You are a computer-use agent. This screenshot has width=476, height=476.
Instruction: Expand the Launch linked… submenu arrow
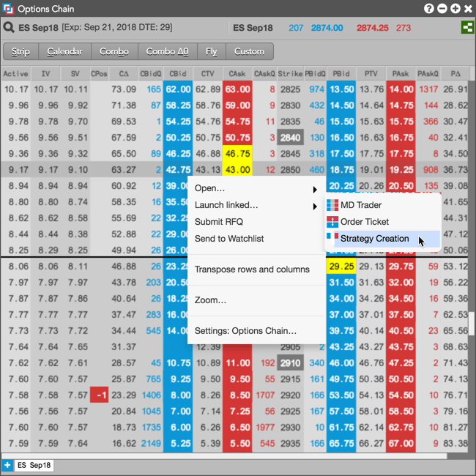pos(315,207)
